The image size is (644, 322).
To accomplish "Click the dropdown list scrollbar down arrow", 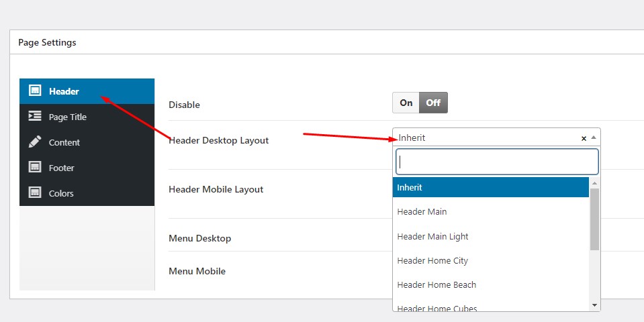I will (x=594, y=305).
